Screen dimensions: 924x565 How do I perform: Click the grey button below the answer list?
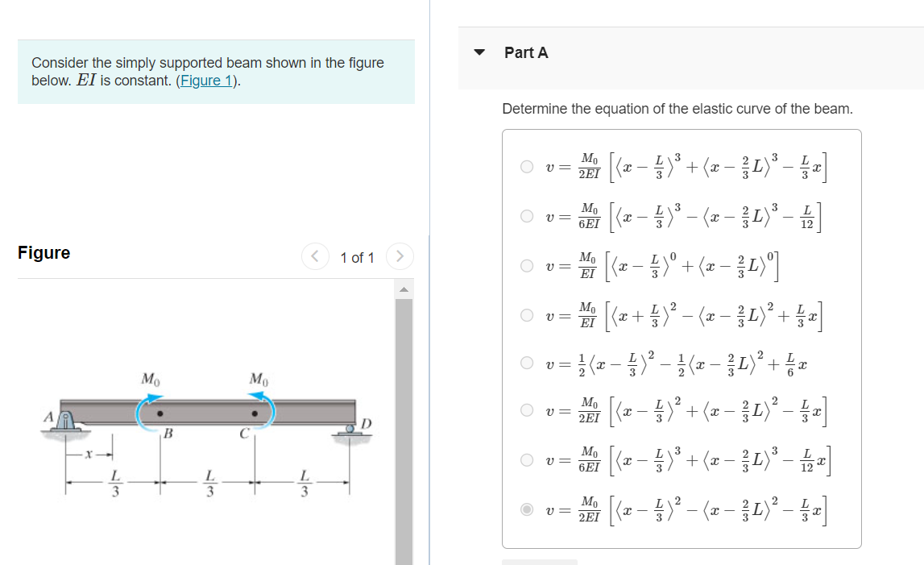click(x=539, y=562)
